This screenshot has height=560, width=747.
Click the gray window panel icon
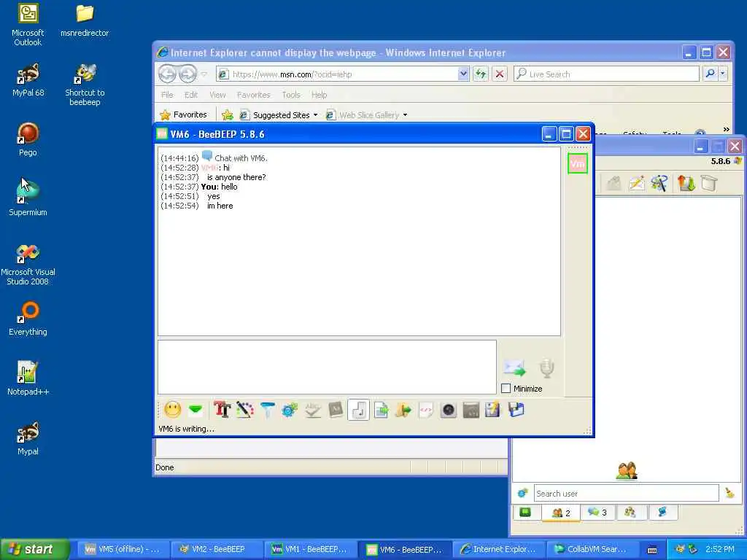tap(471, 410)
